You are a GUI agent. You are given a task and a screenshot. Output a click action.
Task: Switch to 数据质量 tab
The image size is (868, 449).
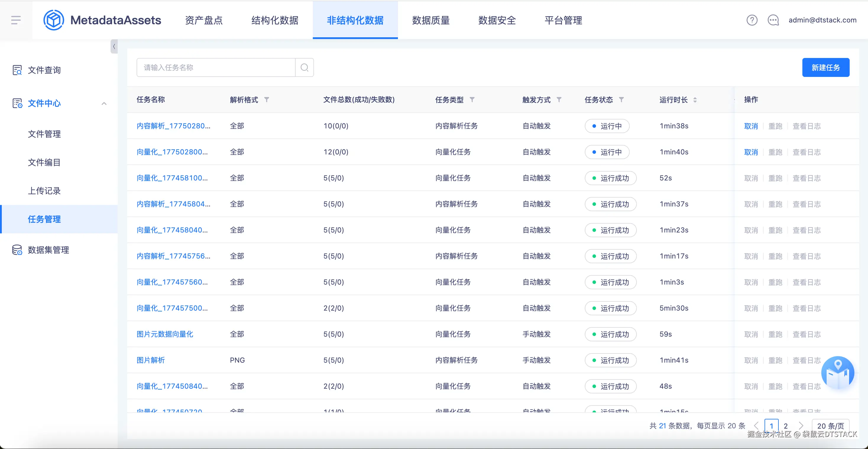point(431,20)
